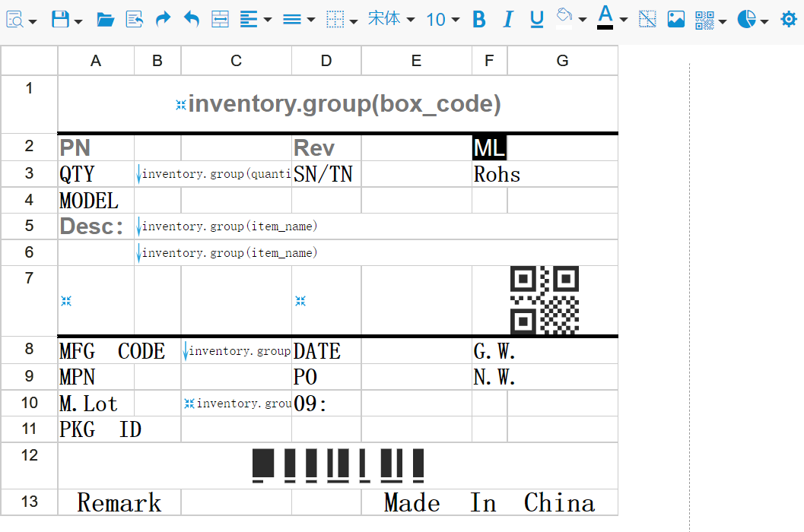Open the pie chart insert menu
Image resolution: width=804 pixels, height=532 pixels.
(x=752, y=20)
